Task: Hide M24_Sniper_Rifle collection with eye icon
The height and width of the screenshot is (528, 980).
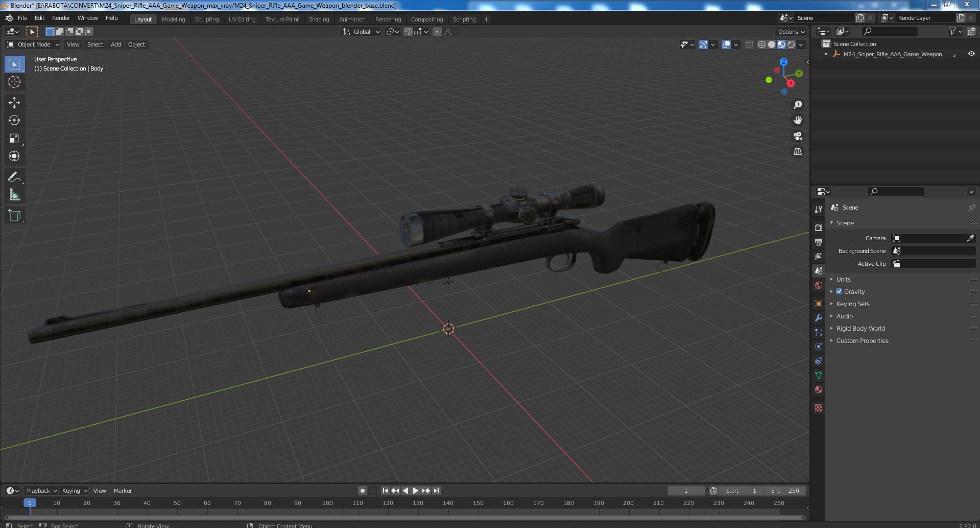Action: tap(971, 54)
